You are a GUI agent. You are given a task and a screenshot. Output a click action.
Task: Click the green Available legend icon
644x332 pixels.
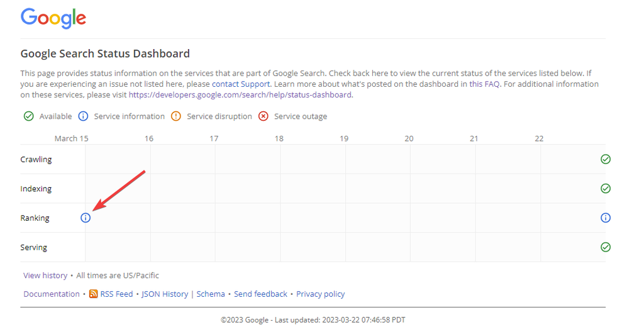pyautogui.click(x=28, y=116)
